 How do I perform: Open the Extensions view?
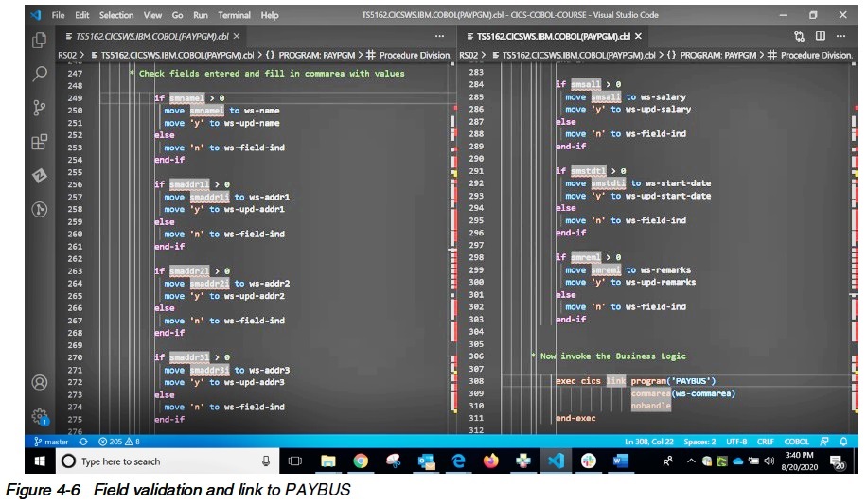(39, 142)
